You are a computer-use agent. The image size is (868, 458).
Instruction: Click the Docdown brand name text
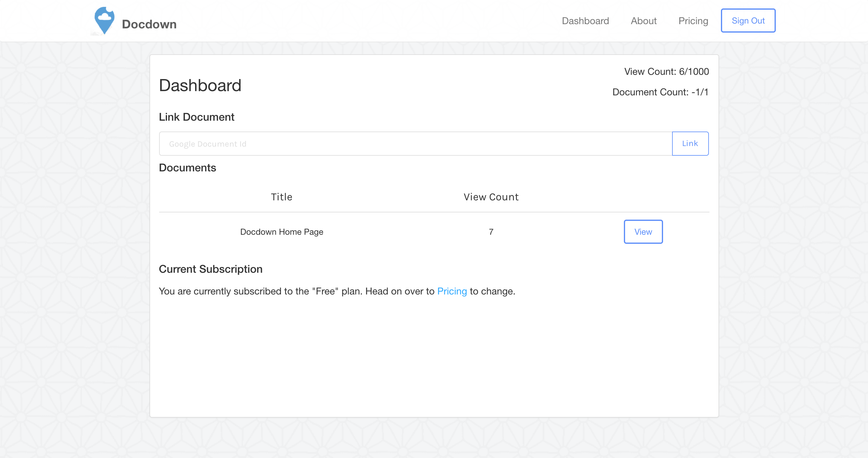coord(149,24)
